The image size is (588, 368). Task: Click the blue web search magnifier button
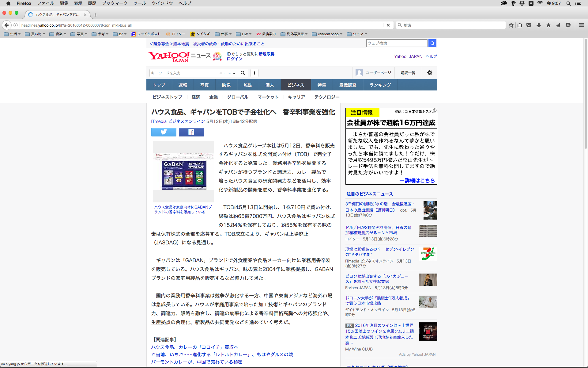pyautogui.click(x=432, y=43)
